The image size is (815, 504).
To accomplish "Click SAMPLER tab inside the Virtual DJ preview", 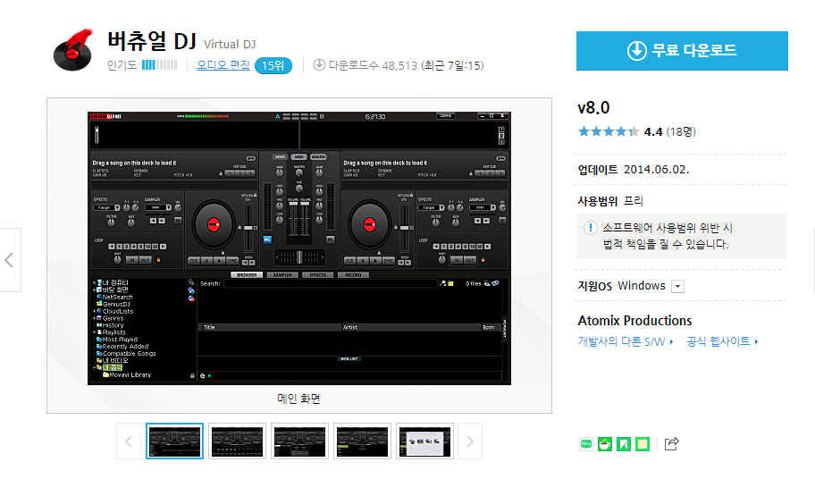I will [x=282, y=275].
